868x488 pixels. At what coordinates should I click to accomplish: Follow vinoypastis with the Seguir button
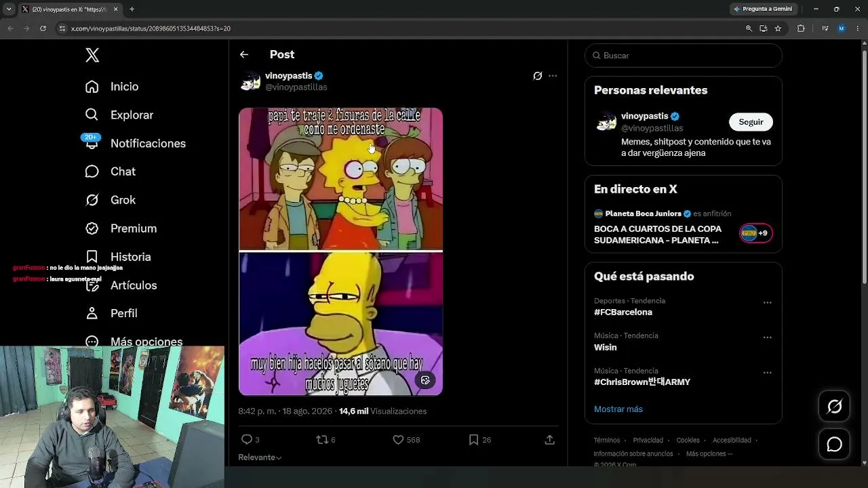751,122
